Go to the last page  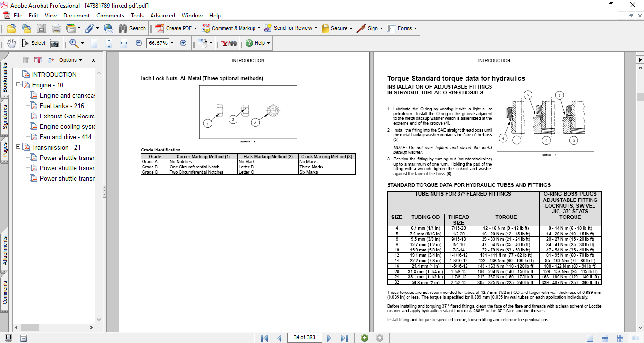pyautogui.click(x=344, y=338)
